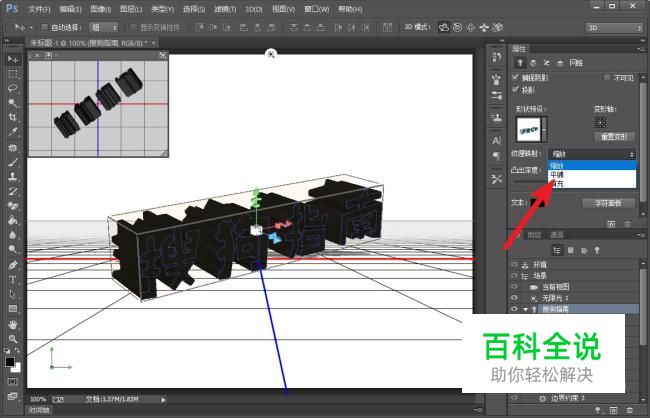Viewport: 650px width, 418px height.
Task: Open the 3D workspace switcher dropdown
Action: 614,27
